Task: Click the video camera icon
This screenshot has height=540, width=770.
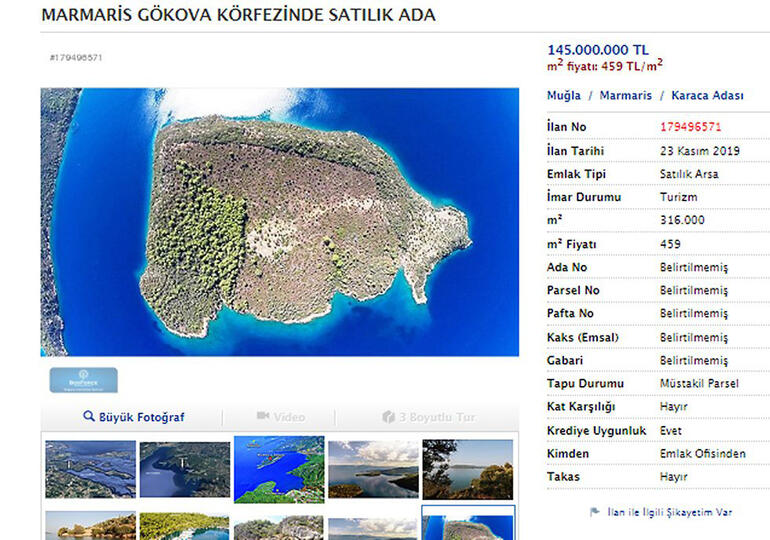Action: pos(263,416)
